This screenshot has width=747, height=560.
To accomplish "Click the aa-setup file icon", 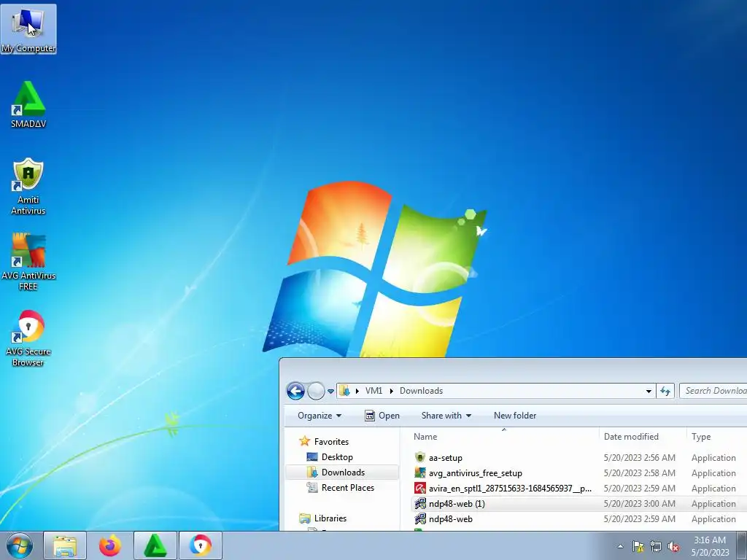I will pos(419,458).
